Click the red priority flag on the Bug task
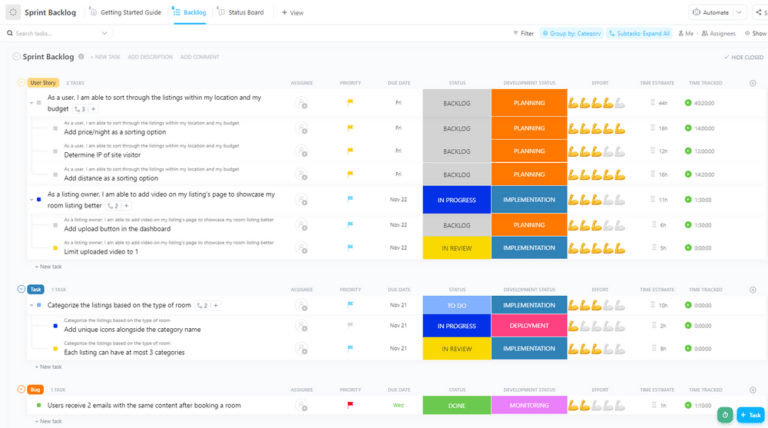 tap(350, 405)
